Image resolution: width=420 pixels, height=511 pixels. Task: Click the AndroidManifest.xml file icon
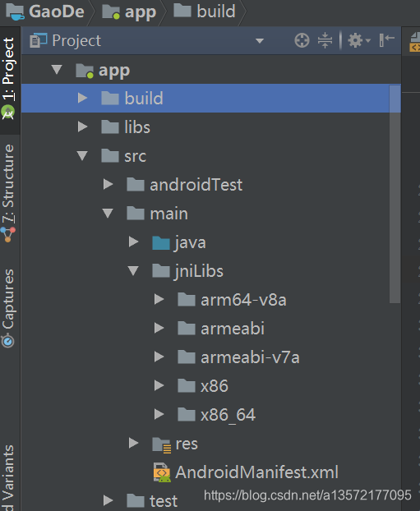162,472
